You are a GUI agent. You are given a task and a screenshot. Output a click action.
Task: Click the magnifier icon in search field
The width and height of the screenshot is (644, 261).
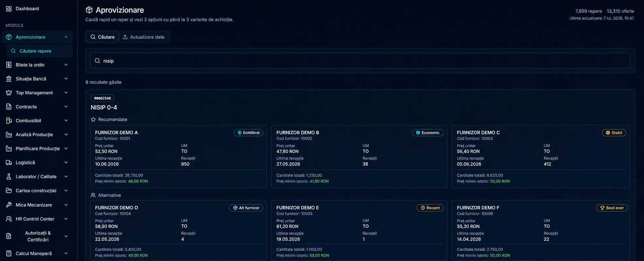(x=97, y=61)
